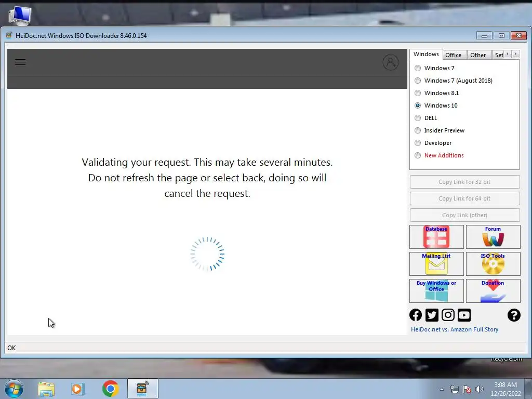Image resolution: width=532 pixels, height=399 pixels.
Task: Launch Google Chrome from the taskbar
Action: (x=110, y=389)
